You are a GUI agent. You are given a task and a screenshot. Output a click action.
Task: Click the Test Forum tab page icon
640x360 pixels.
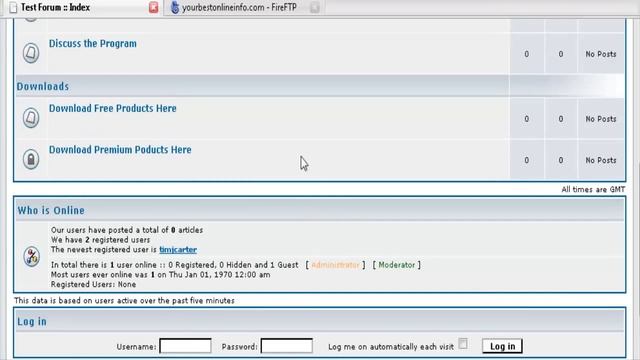13,7
